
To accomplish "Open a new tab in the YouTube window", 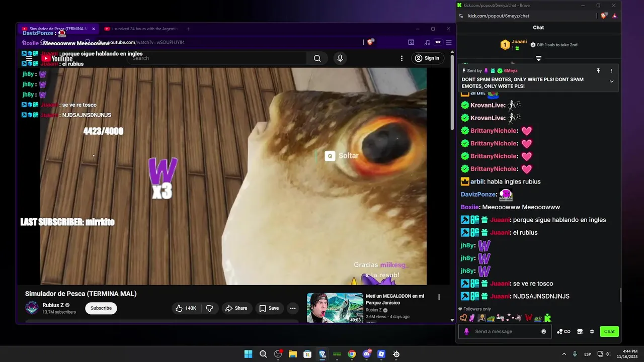I will point(189,29).
